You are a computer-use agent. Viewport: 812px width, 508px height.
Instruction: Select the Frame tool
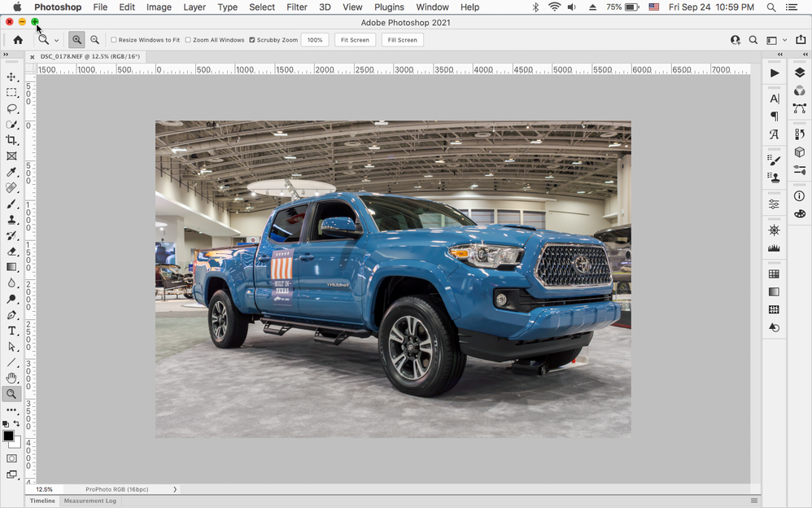pyautogui.click(x=11, y=156)
